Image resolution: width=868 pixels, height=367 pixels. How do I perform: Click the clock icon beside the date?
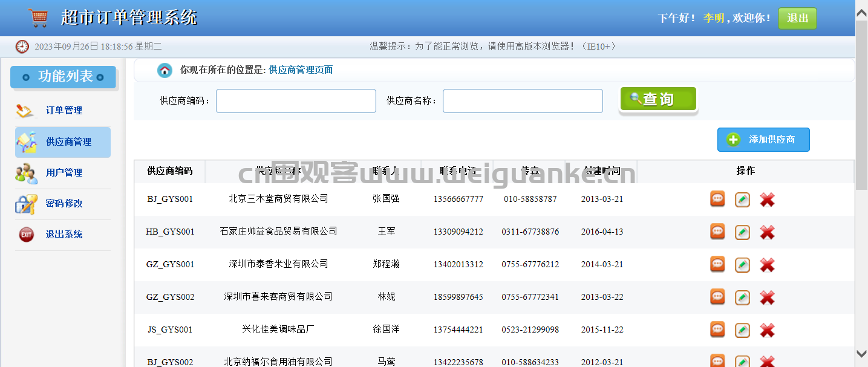[22, 47]
